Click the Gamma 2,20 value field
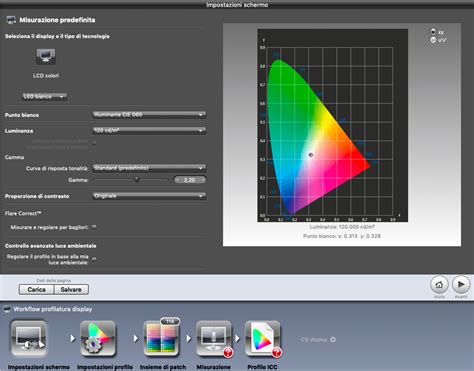 tap(190, 180)
